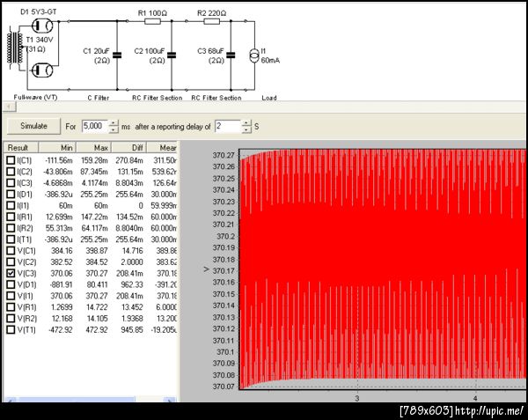Sort by the Diff column header

click(x=129, y=148)
